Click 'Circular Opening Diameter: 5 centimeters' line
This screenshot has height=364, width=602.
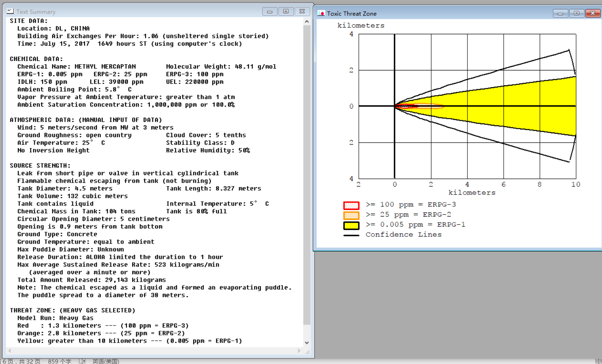(x=93, y=219)
